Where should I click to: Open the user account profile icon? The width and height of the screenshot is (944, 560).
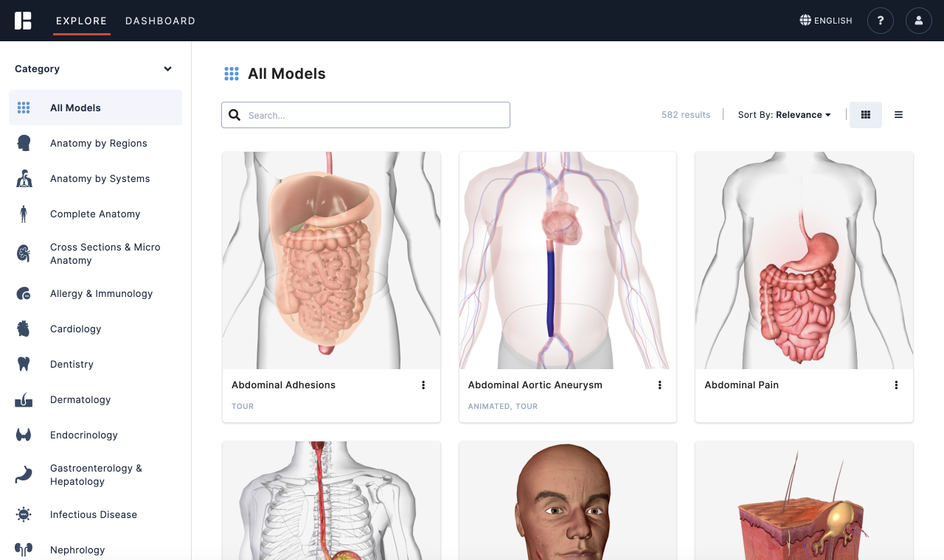point(919,21)
